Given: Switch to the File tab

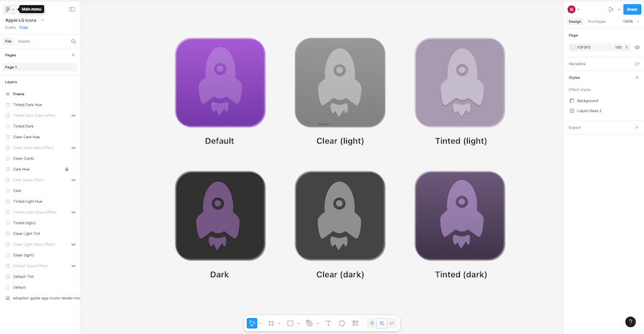Looking at the screenshot, I should (8, 41).
